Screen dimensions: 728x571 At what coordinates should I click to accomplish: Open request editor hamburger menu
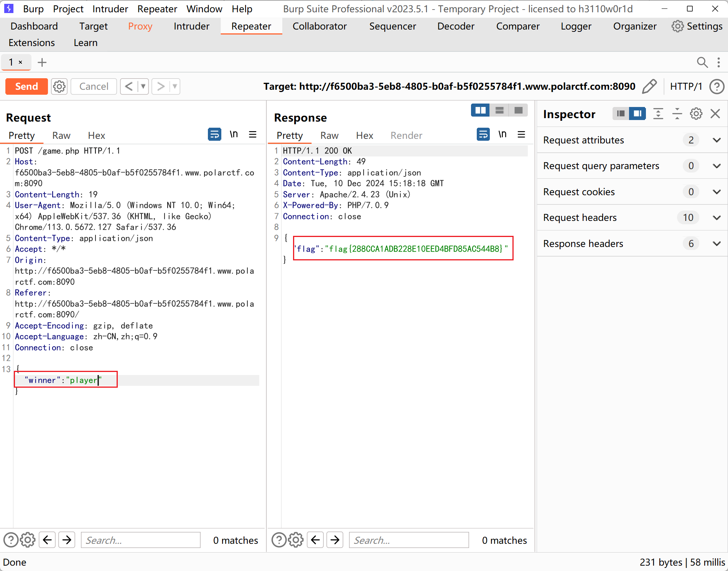click(252, 134)
